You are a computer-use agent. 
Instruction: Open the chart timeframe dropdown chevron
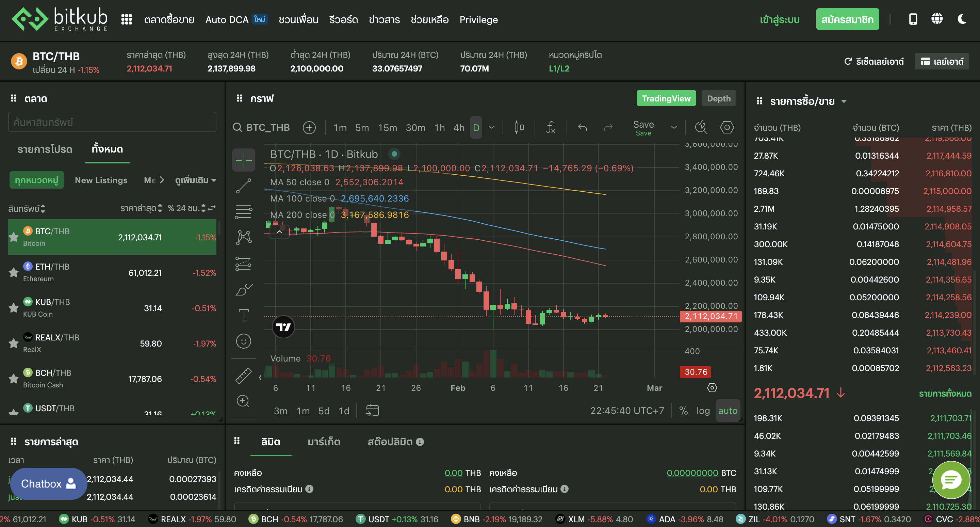point(491,128)
